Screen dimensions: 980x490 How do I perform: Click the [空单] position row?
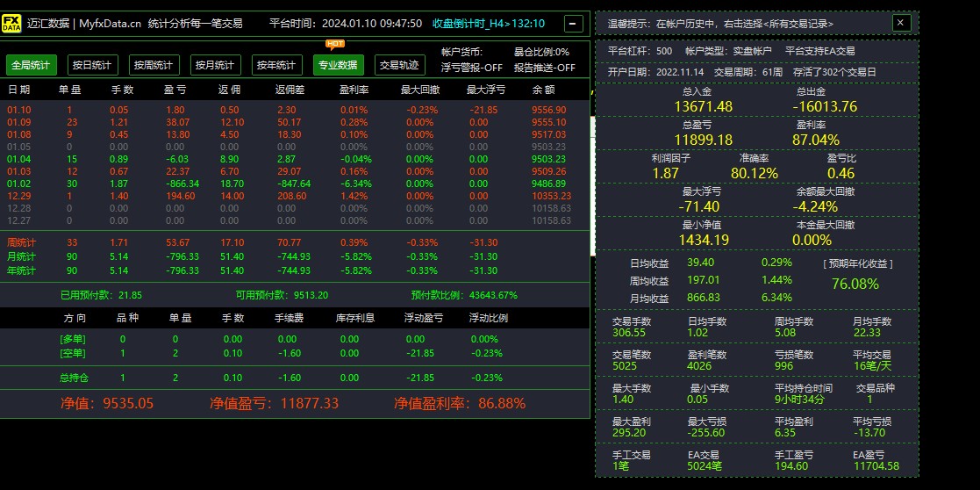[295, 353]
